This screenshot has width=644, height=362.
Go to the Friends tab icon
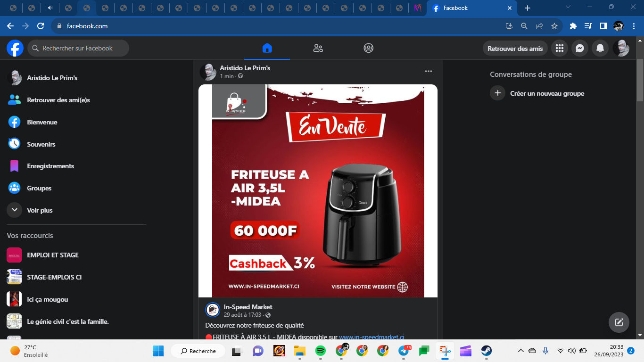pos(318,48)
